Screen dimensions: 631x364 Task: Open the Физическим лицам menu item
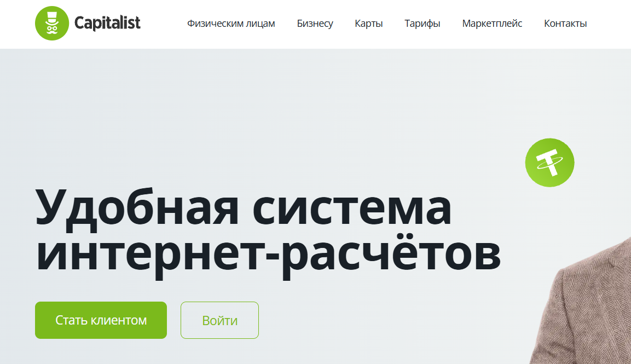[231, 24]
